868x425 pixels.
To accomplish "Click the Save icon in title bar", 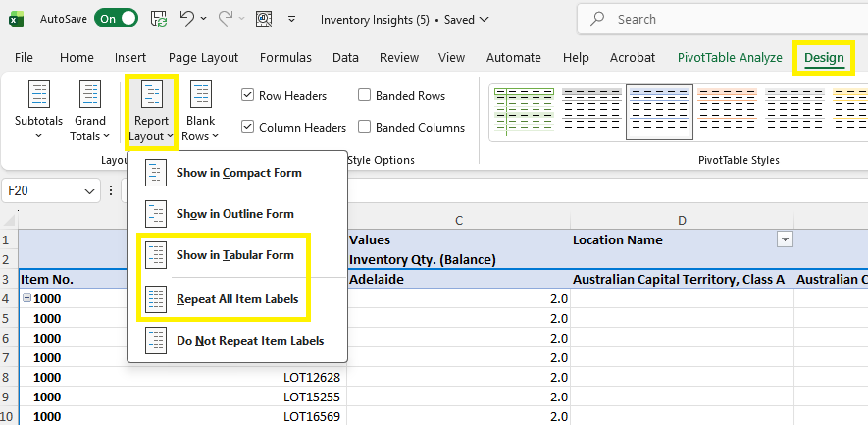I will (x=158, y=19).
